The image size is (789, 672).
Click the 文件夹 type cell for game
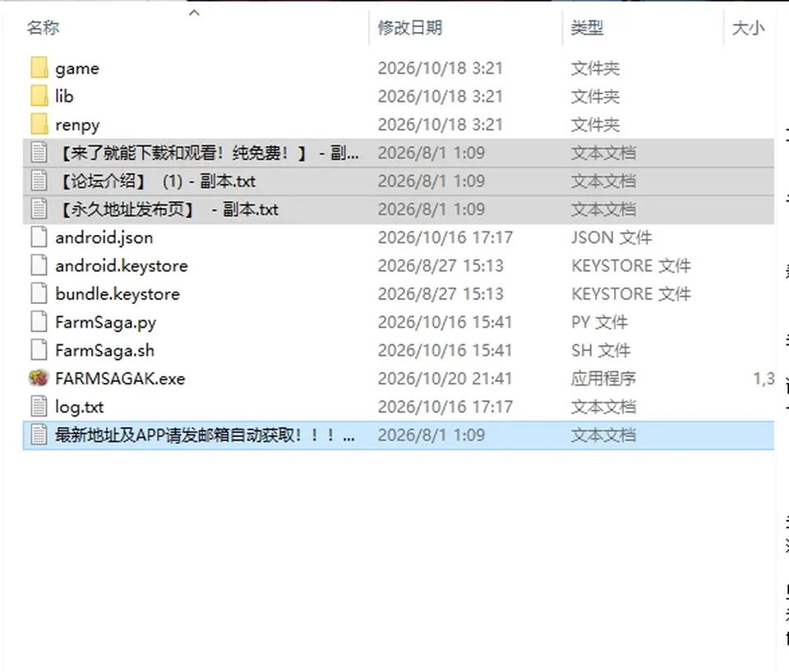coord(595,68)
